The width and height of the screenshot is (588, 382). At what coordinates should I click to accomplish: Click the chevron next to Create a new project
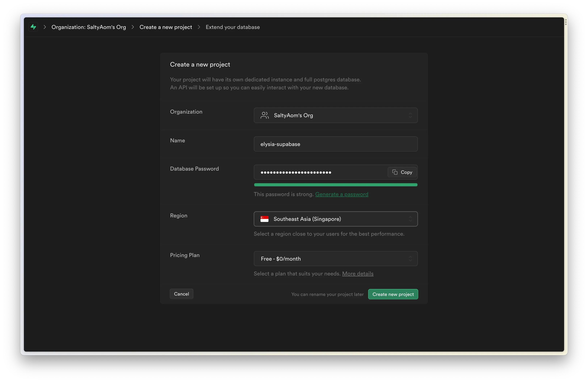[199, 27]
